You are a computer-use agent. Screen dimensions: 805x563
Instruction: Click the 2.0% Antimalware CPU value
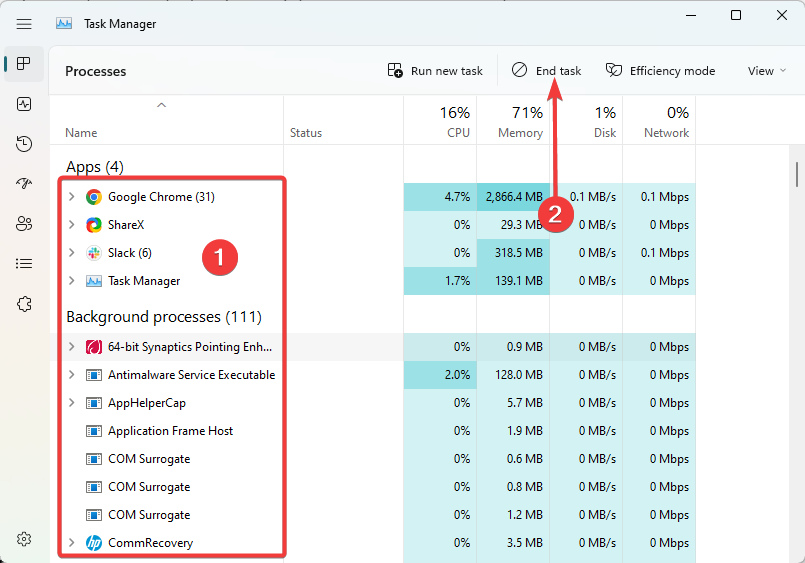pos(457,375)
